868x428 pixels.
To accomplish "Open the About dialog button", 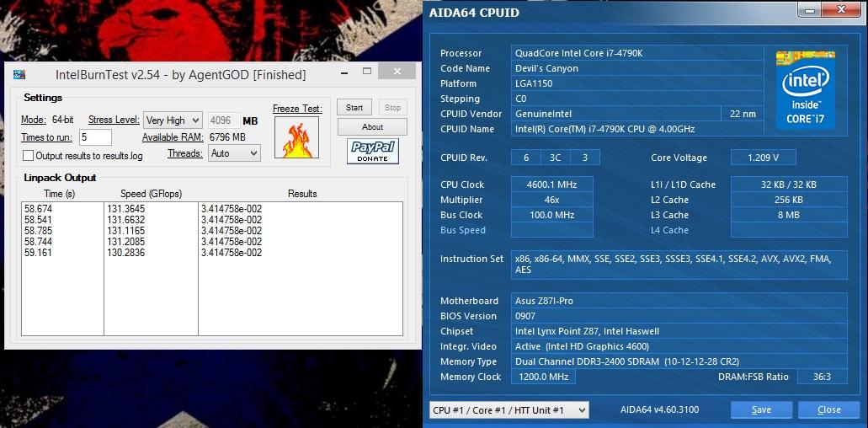I will click(x=372, y=126).
